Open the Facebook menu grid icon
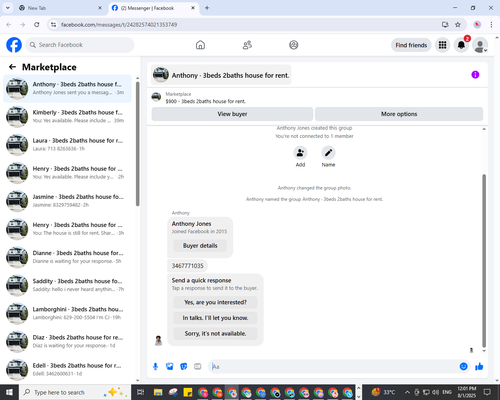Image resolution: width=500 pixels, height=400 pixels. click(442, 45)
